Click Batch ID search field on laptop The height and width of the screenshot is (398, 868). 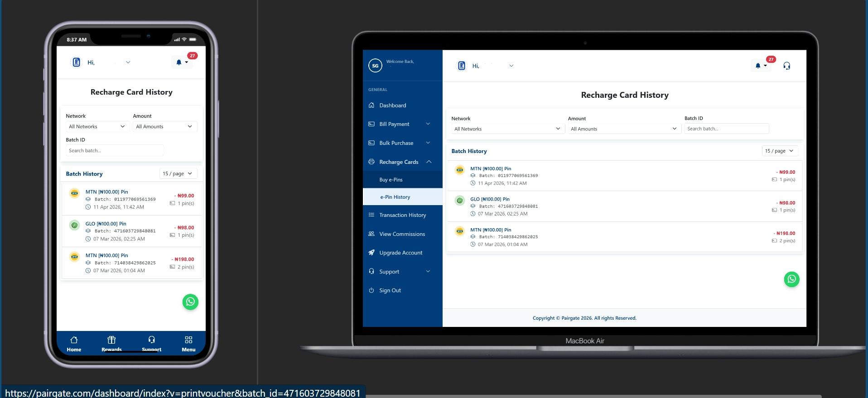pos(726,129)
